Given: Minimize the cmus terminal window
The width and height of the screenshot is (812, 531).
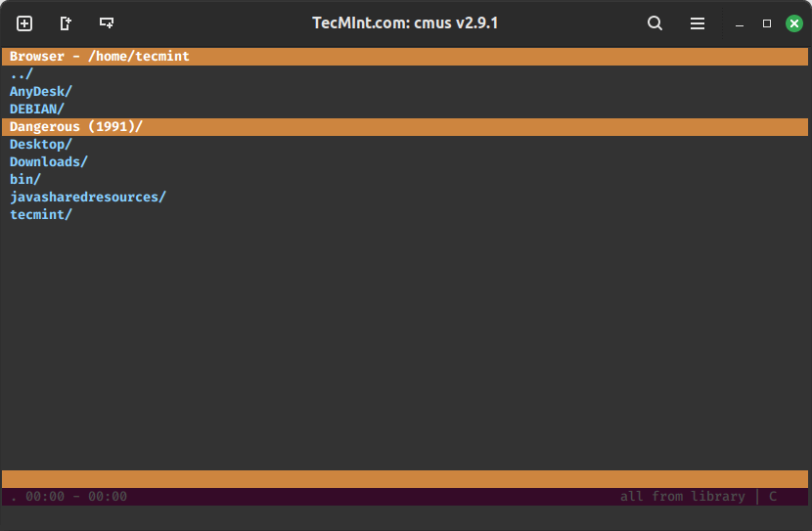Looking at the screenshot, I should tap(740, 23).
